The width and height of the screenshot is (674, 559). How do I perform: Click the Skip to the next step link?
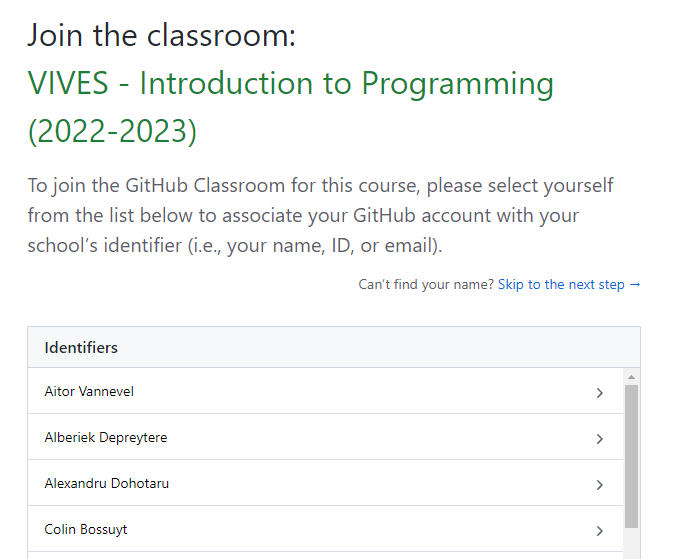(x=569, y=285)
